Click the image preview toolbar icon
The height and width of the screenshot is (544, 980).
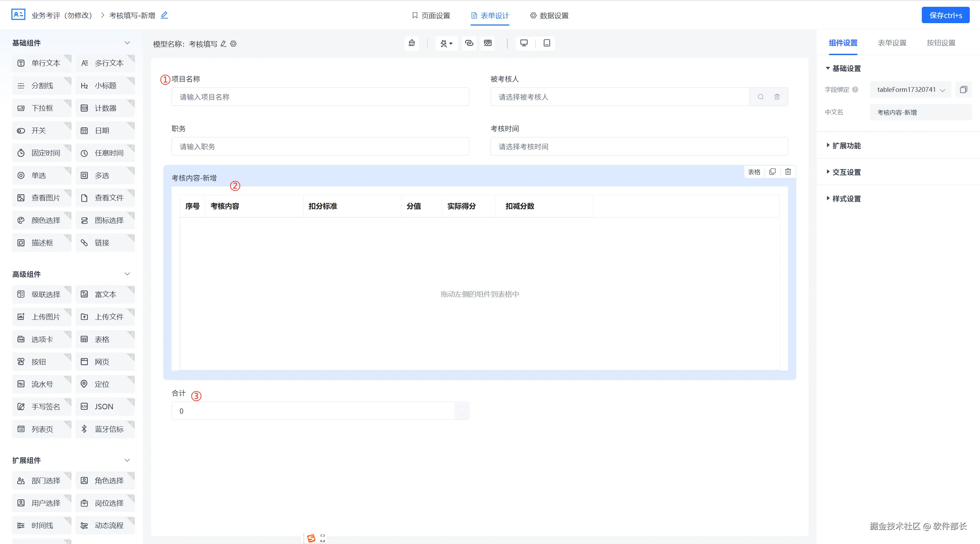(488, 43)
